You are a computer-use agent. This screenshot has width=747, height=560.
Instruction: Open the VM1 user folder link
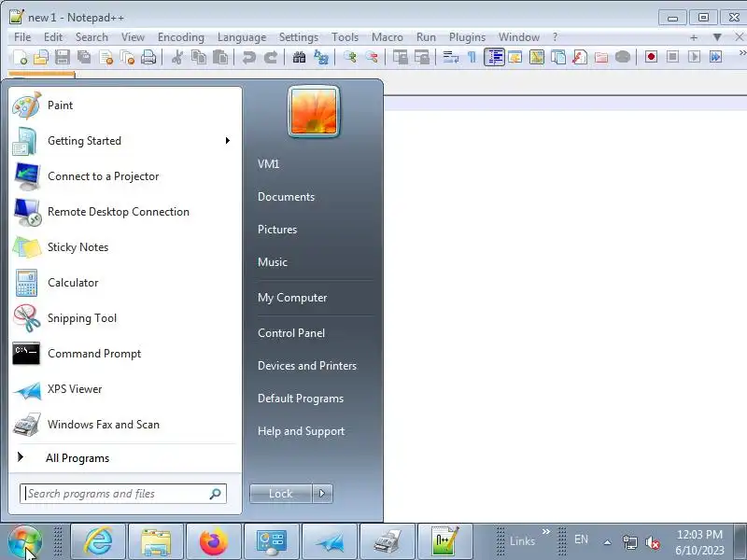point(269,164)
